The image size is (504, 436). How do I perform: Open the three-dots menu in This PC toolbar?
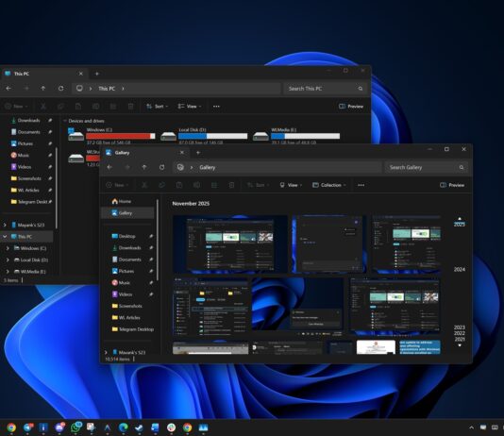coord(216,107)
